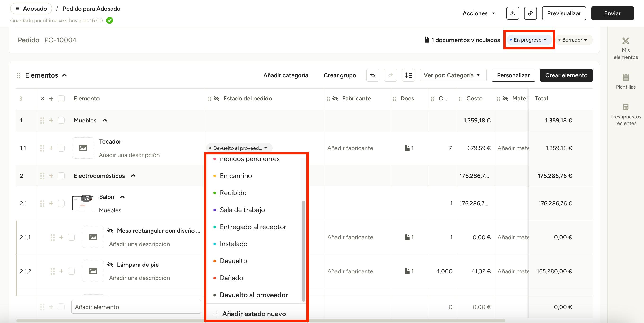Click the Enviar button

(612, 13)
